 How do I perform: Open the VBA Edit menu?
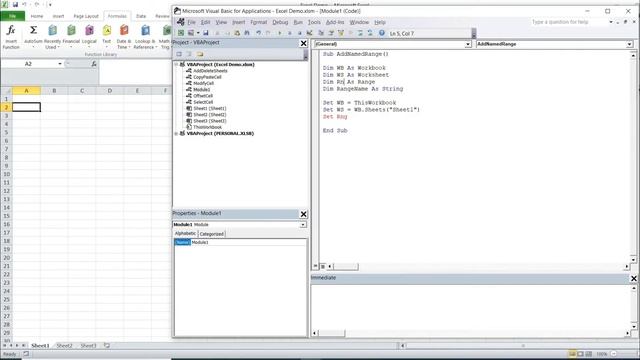coord(205,22)
